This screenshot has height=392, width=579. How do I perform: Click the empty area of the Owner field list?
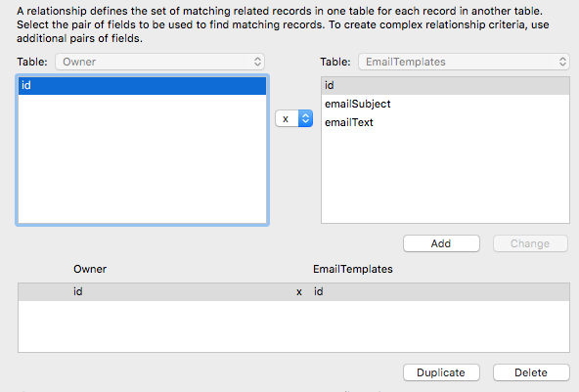142,158
